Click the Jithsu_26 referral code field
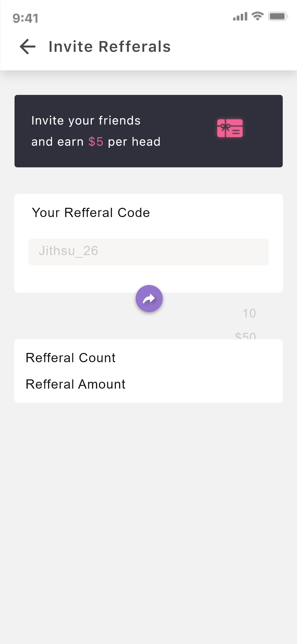Viewport: 297px width, 644px height. point(148,252)
